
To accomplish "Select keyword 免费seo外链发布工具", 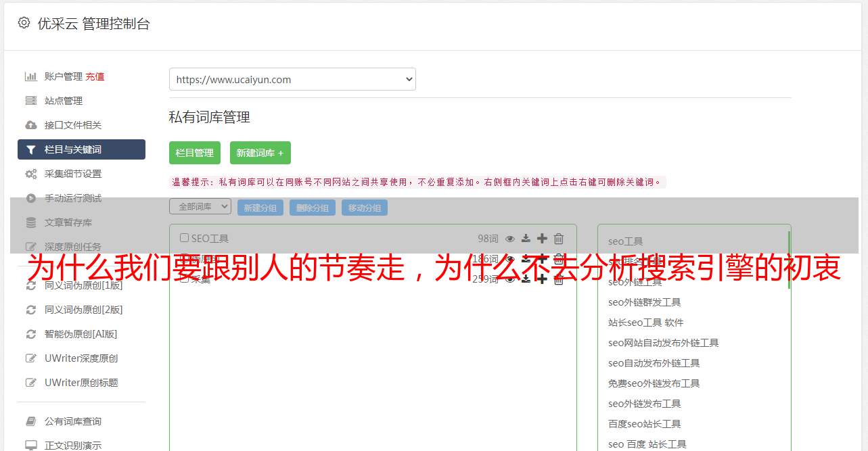I will (x=654, y=383).
